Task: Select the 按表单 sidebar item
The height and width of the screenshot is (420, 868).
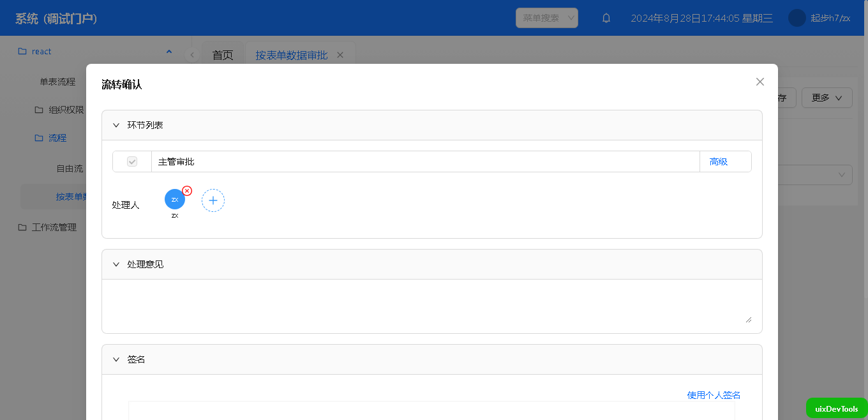Action: click(71, 197)
